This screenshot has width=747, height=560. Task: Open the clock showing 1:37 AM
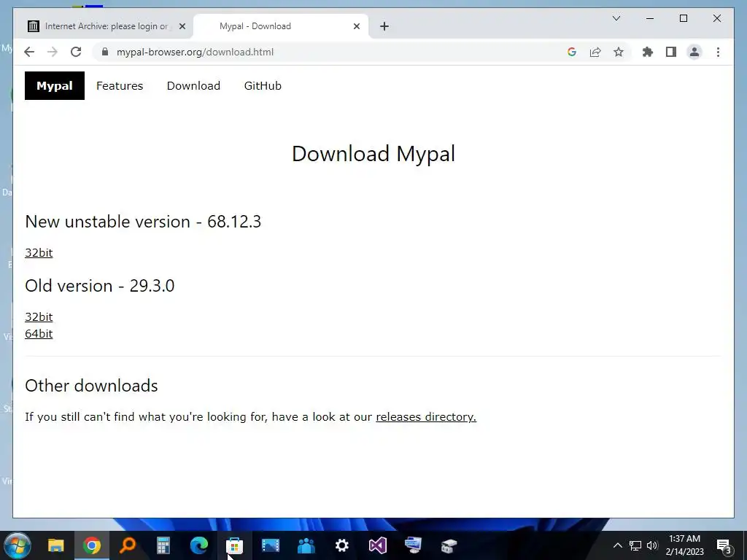[684, 545]
